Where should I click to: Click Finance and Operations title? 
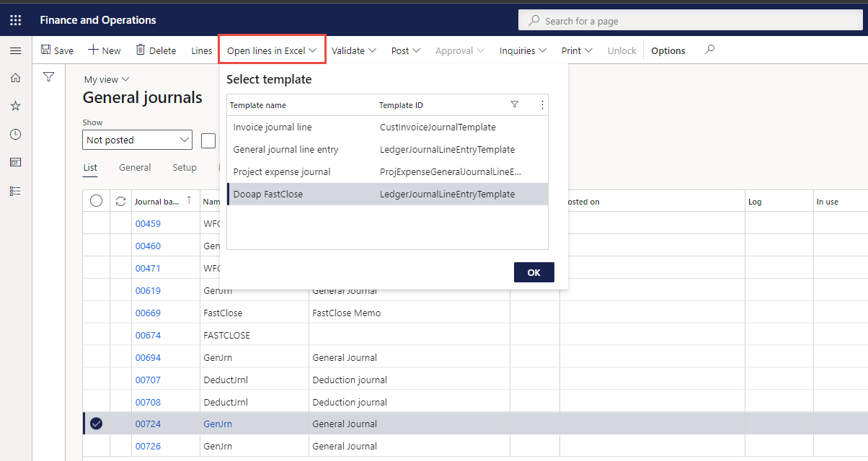tap(98, 20)
